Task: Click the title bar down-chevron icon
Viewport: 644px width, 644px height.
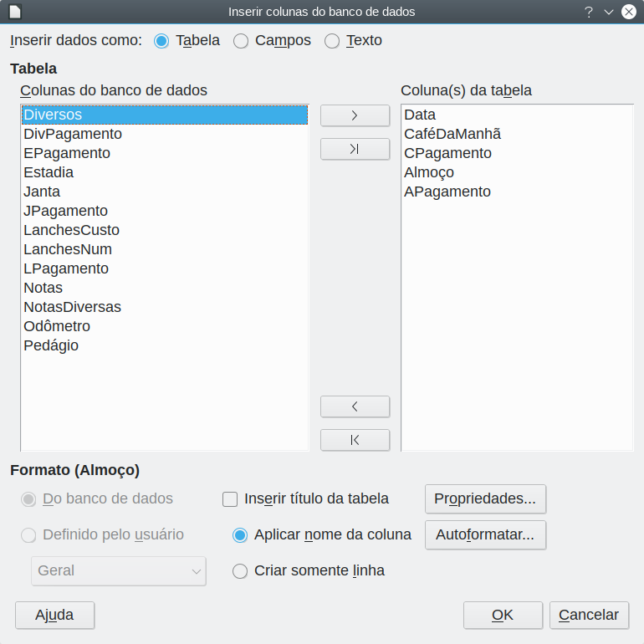Action: point(609,12)
